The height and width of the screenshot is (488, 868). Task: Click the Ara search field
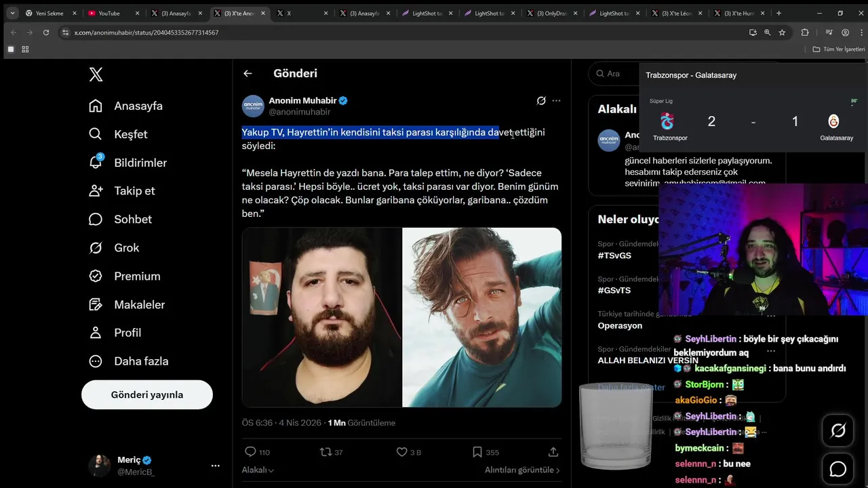[x=613, y=73]
